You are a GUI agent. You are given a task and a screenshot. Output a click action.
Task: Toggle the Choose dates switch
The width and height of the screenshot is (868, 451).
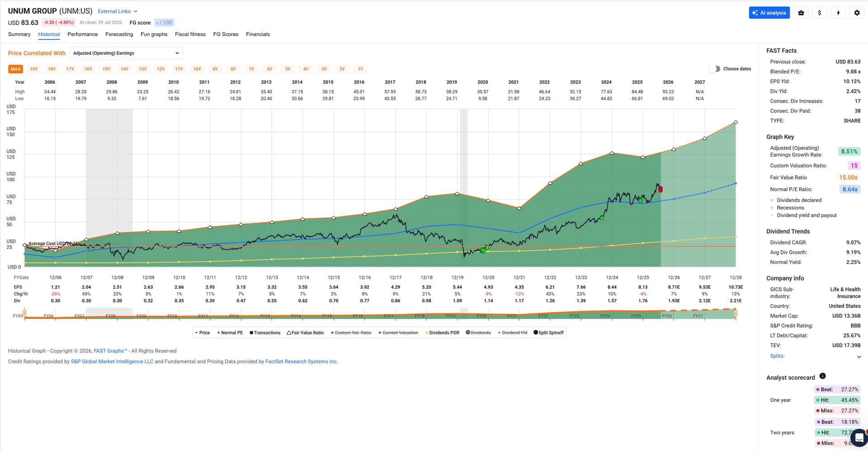tap(715, 69)
